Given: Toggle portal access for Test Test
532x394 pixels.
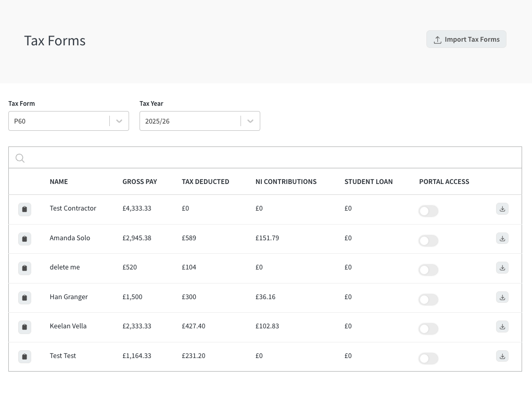Looking at the screenshot, I should [x=428, y=359].
